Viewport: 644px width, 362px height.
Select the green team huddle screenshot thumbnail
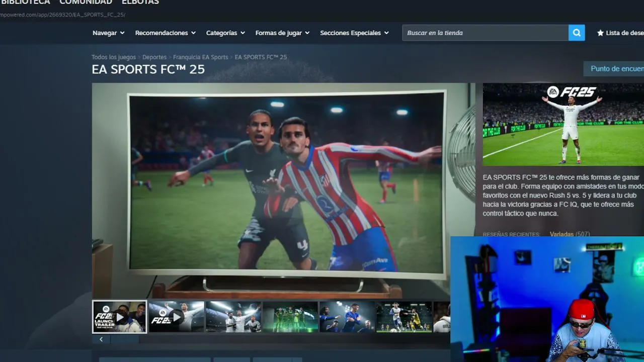point(290,317)
